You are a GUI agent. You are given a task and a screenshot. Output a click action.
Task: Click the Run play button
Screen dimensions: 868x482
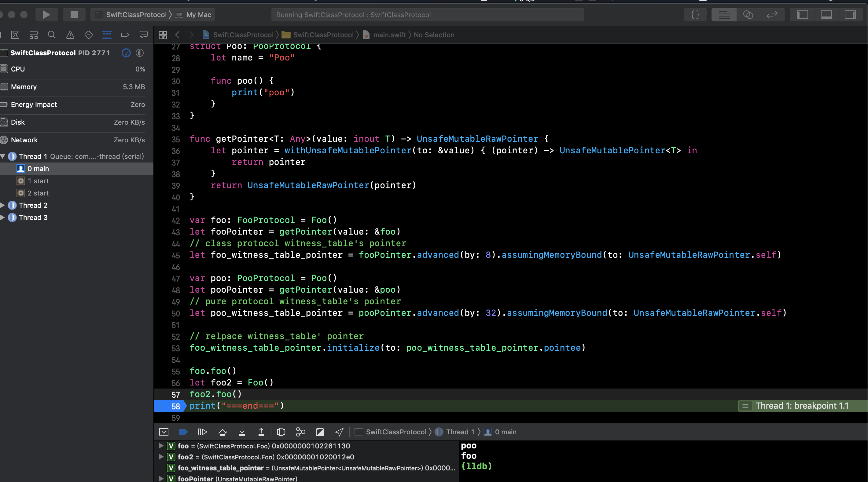point(46,14)
